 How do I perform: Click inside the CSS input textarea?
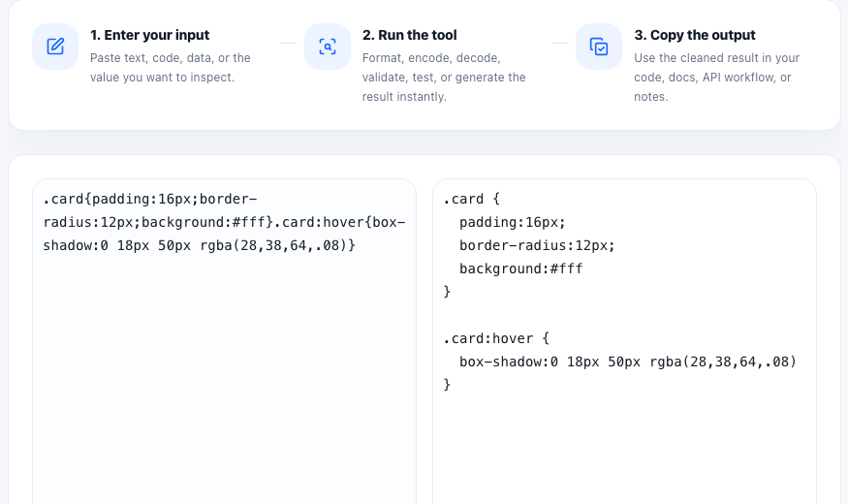click(x=225, y=342)
